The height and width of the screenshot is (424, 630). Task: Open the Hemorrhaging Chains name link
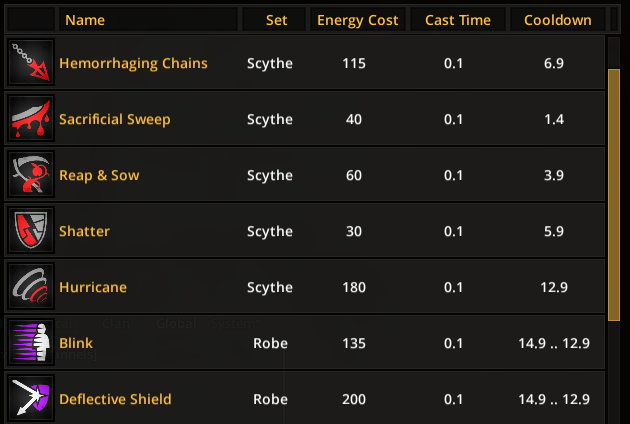pyautogui.click(x=133, y=63)
